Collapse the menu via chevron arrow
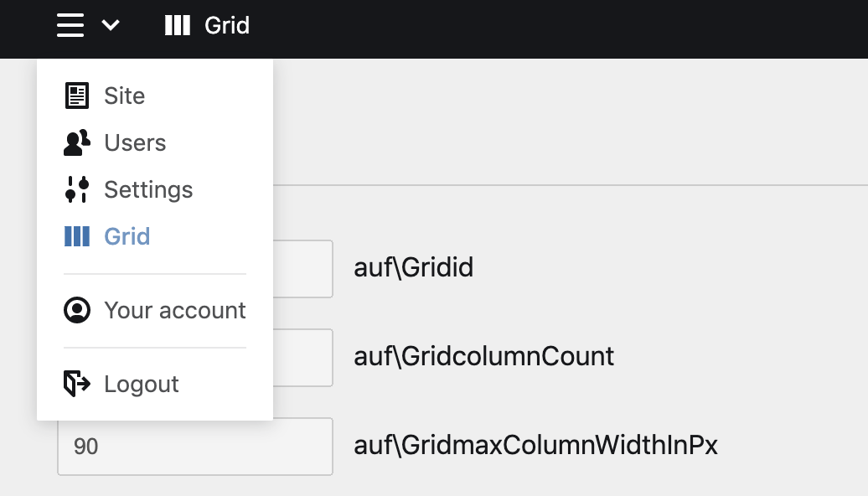The image size is (868, 496). coord(111,26)
